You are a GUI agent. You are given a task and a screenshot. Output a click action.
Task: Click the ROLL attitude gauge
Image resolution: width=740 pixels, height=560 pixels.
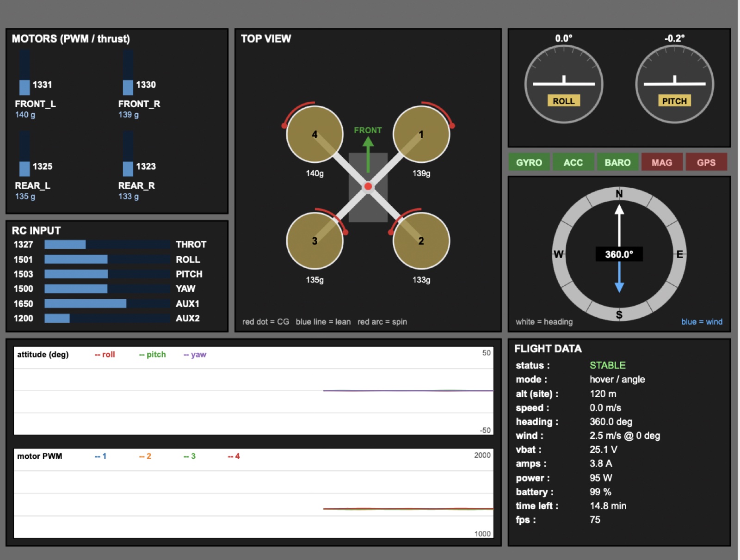[564, 84]
